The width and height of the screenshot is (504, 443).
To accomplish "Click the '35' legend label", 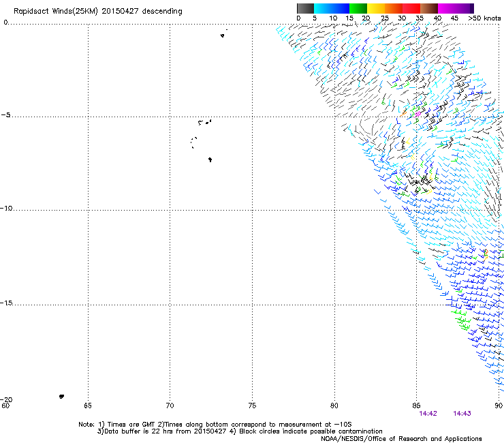I will click(420, 18).
